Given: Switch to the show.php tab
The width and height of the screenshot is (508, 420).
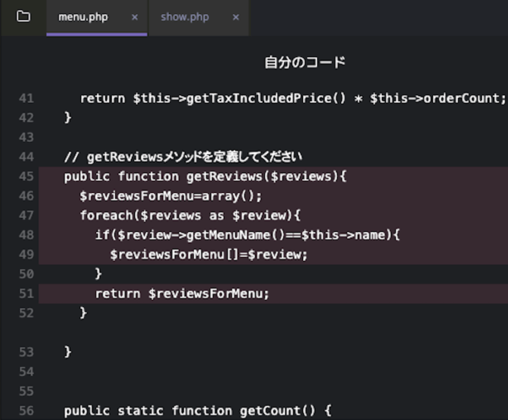Looking at the screenshot, I should pos(185,17).
